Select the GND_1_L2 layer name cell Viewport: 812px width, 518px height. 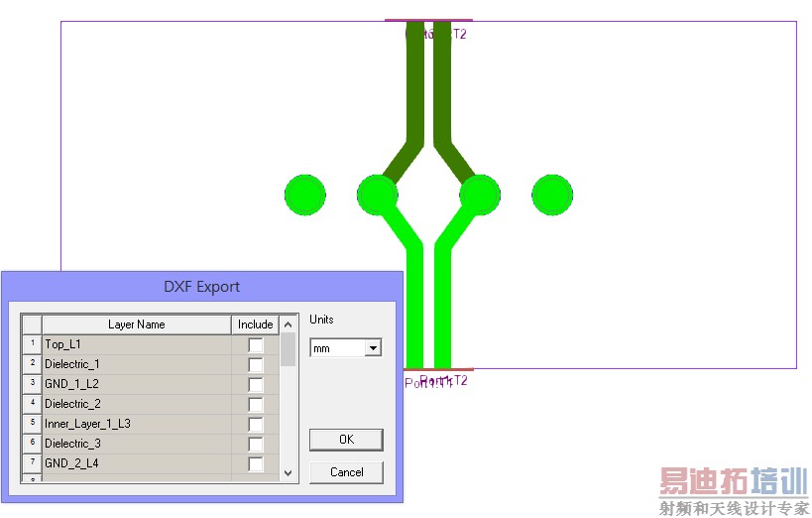pyautogui.click(x=137, y=384)
